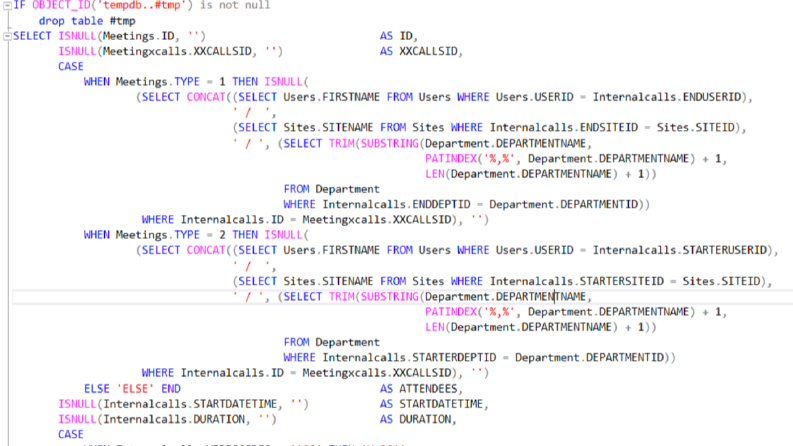Click the 'AS DURATION,' alias
The height and width of the screenshot is (446, 793).
click(x=418, y=419)
